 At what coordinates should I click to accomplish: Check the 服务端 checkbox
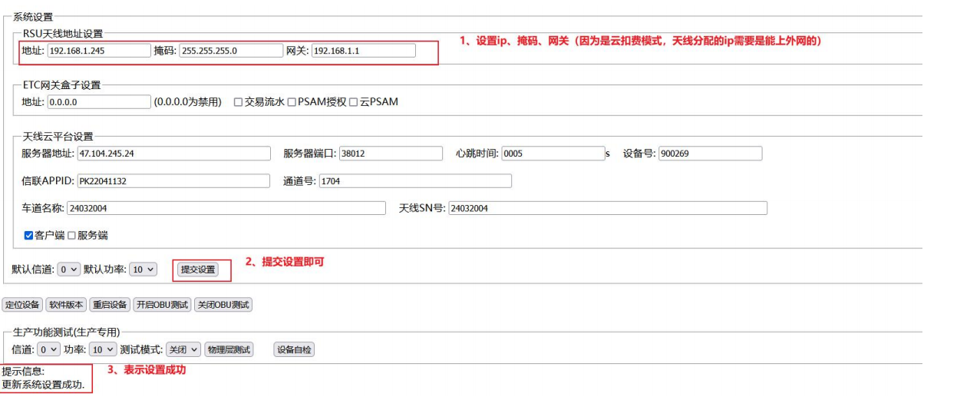pyautogui.click(x=72, y=235)
